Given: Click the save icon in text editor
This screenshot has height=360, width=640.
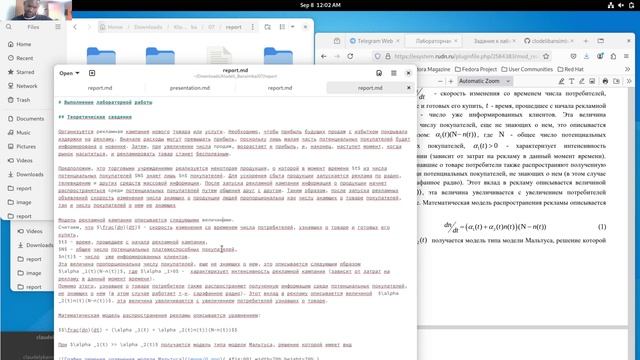Looking at the screenshot, I should coord(379,73).
